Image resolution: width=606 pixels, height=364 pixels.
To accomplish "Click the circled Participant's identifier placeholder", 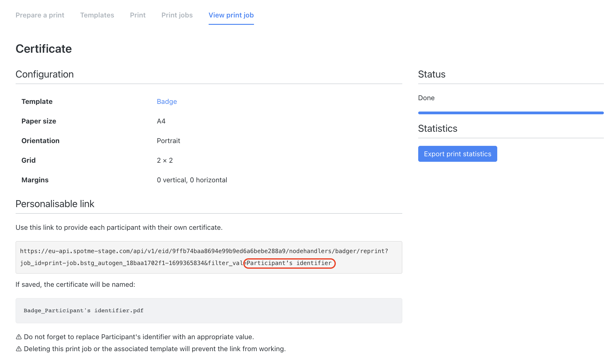I will coord(289,263).
